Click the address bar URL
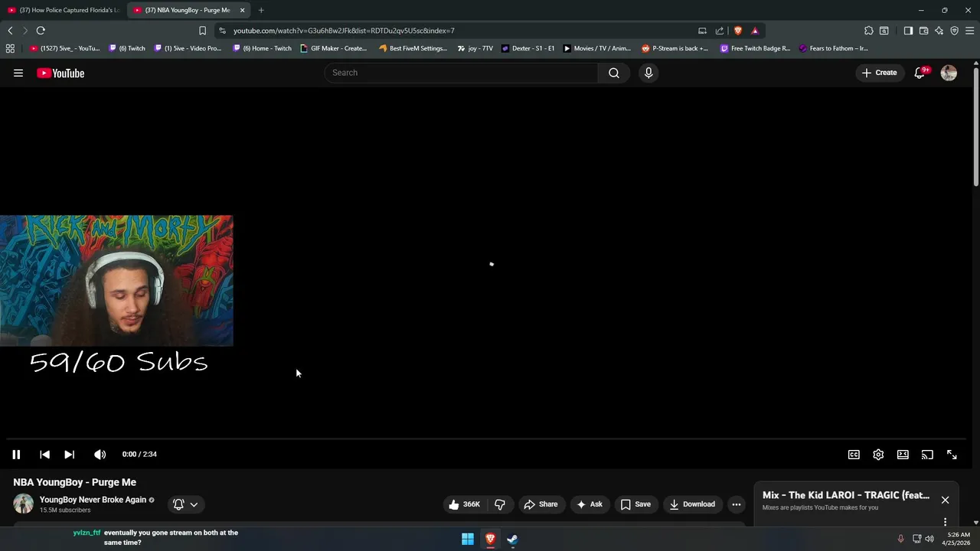This screenshot has height=551, width=980. click(x=344, y=31)
